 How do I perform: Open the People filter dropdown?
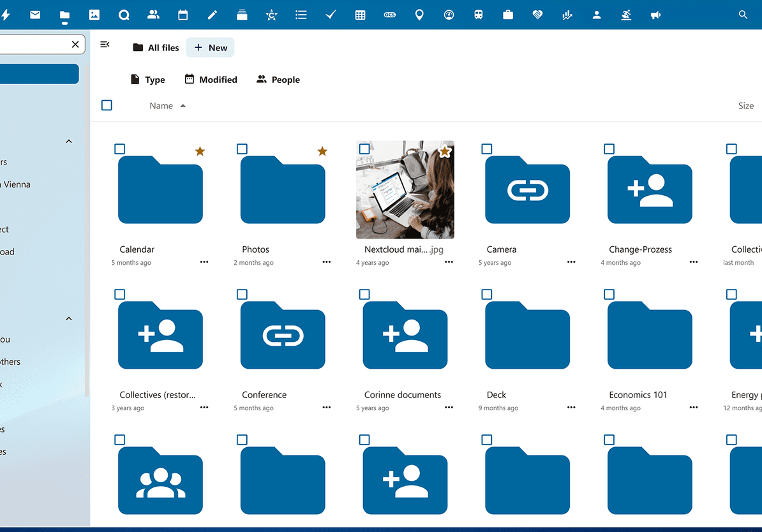click(278, 80)
